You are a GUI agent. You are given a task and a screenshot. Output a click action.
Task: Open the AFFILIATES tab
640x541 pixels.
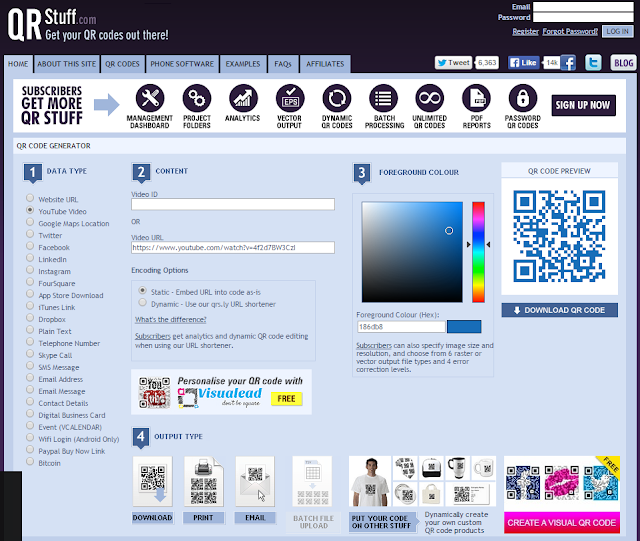pos(325,64)
